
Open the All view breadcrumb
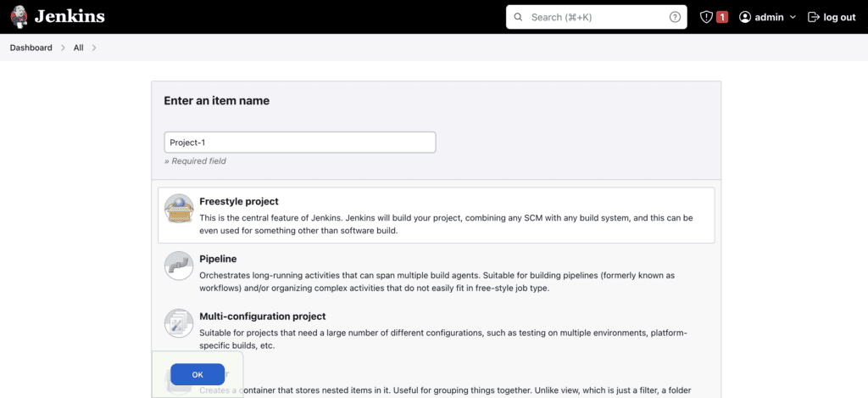78,48
